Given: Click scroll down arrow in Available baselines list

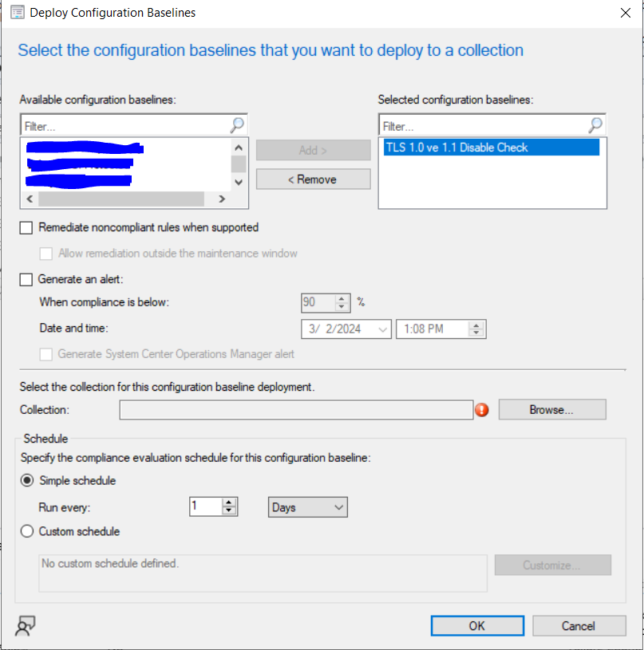Looking at the screenshot, I should pyautogui.click(x=239, y=182).
